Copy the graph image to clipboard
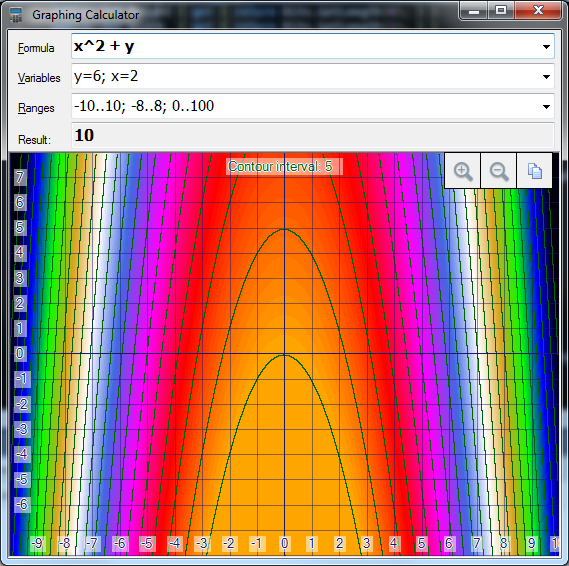This screenshot has width=569, height=566. pos(535,171)
